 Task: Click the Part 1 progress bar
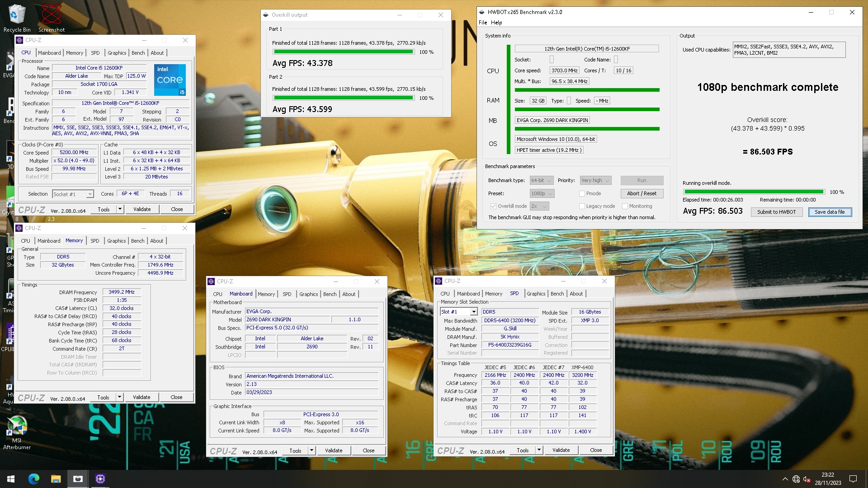(344, 52)
